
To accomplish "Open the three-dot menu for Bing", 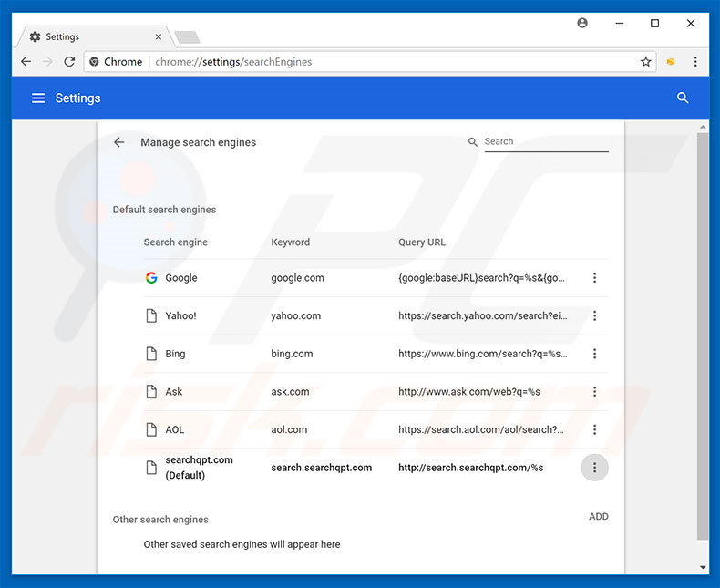I will (594, 354).
